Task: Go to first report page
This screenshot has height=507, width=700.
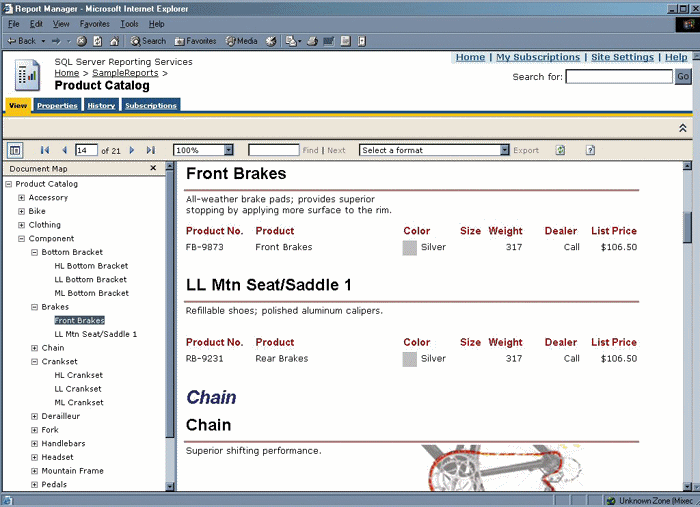Action: 45,150
